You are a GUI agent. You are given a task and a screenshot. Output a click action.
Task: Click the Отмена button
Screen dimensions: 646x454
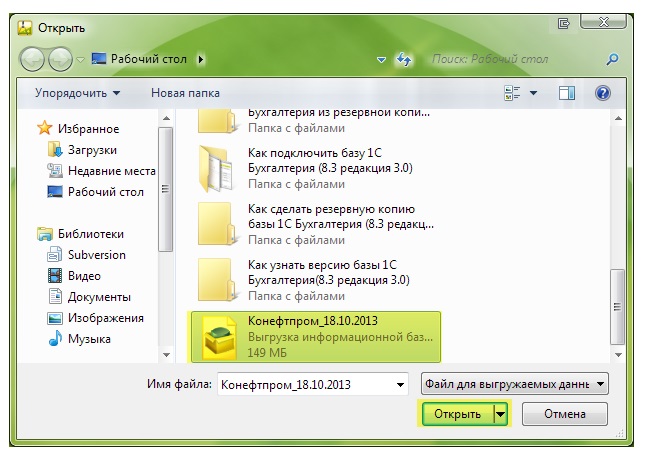click(x=564, y=414)
